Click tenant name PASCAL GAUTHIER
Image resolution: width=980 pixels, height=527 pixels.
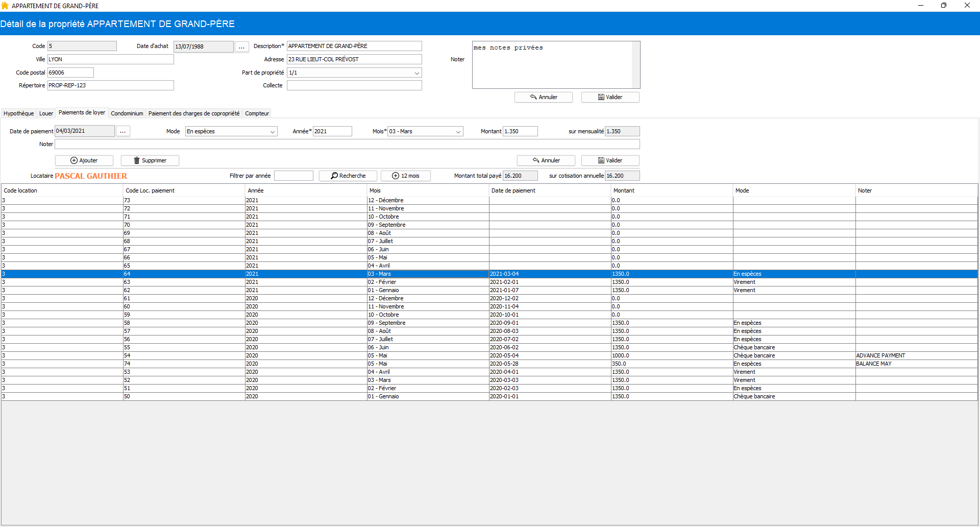pyautogui.click(x=91, y=176)
